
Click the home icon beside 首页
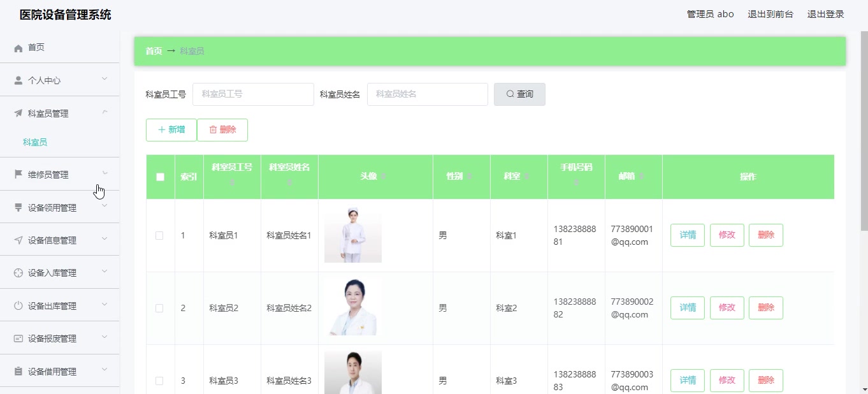(18, 48)
